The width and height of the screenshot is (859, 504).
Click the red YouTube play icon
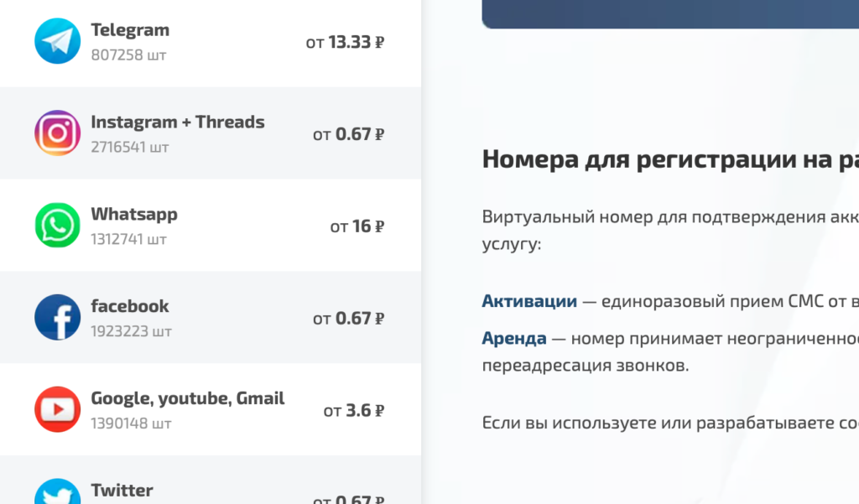57,409
